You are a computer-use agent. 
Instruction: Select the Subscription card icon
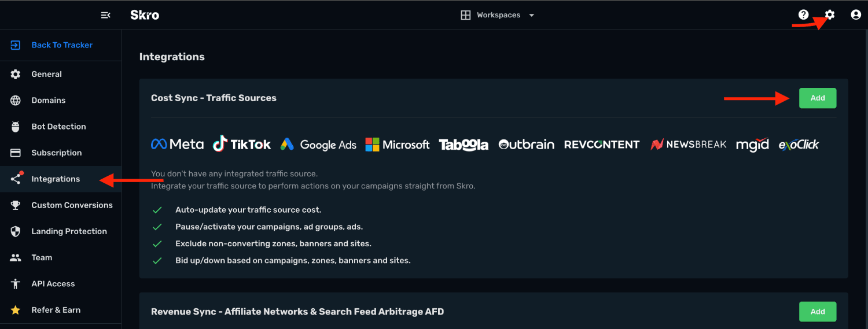[x=16, y=153]
